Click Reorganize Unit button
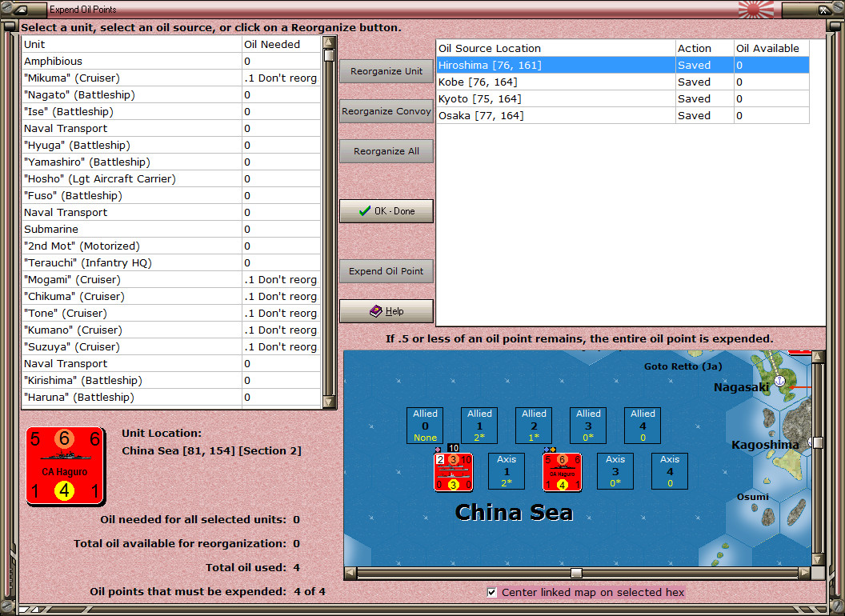The height and width of the screenshot is (616, 845). [x=386, y=71]
